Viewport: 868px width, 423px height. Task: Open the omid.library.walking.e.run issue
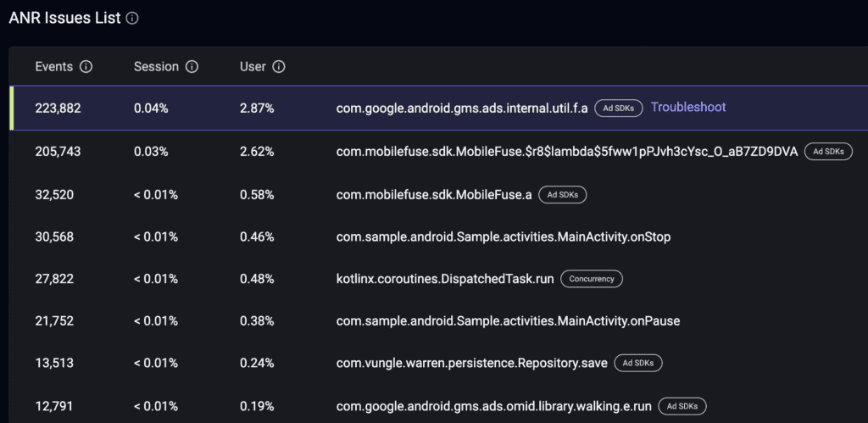point(494,406)
